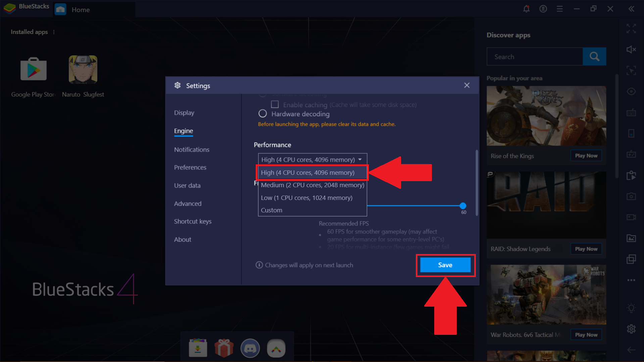Click the Home tab icon
The height and width of the screenshot is (362, 644).
coord(60,9)
